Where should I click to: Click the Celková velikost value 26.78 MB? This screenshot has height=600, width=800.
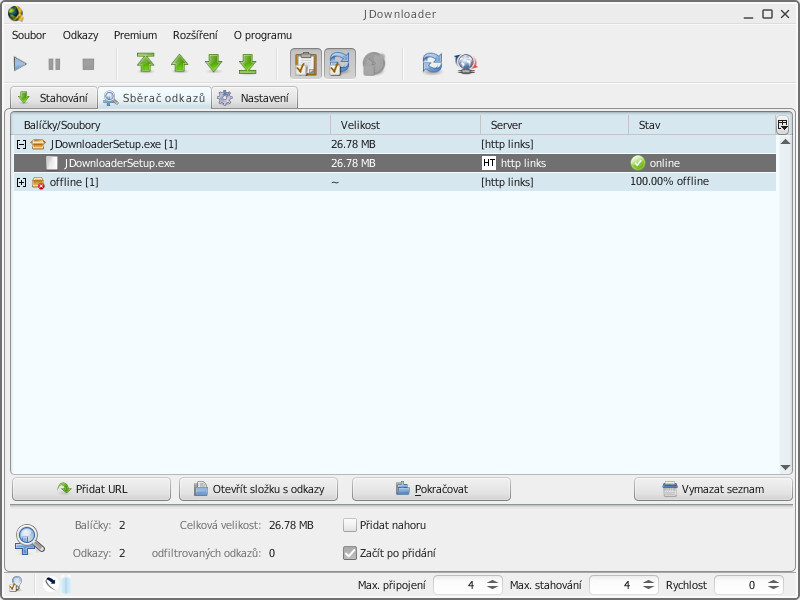pyautogui.click(x=291, y=525)
